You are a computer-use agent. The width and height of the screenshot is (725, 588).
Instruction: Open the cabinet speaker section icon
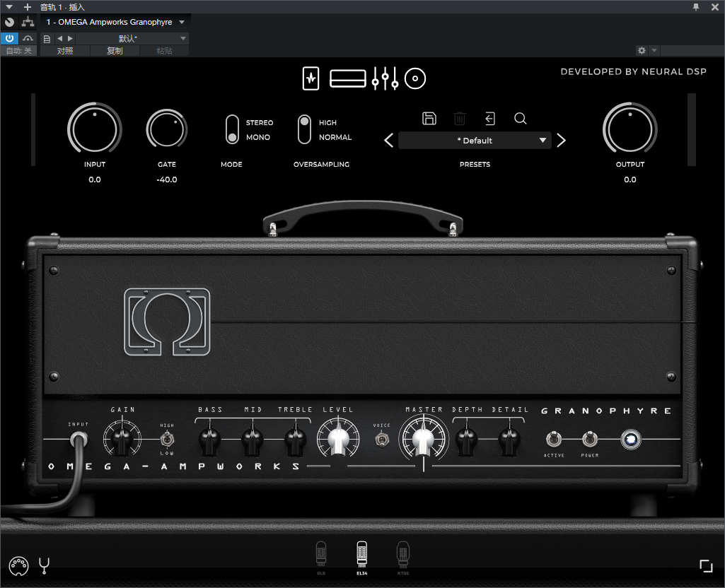tap(414, 78)
